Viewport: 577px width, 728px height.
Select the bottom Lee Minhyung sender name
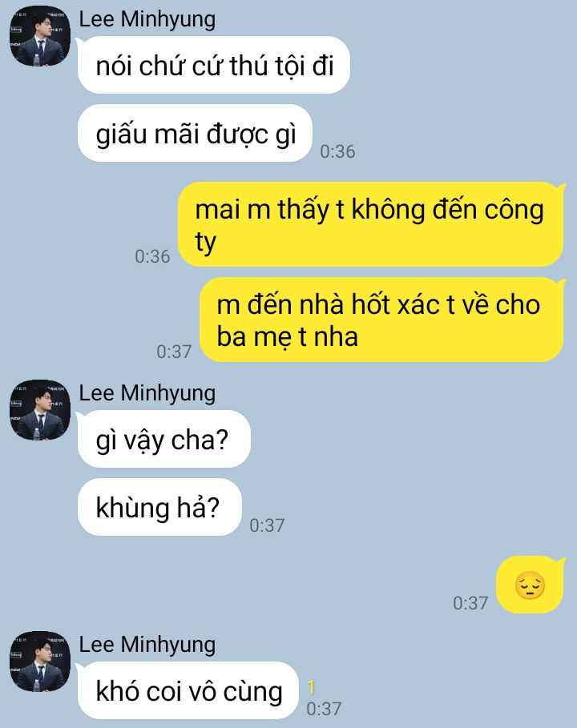[x=147, y=646]
